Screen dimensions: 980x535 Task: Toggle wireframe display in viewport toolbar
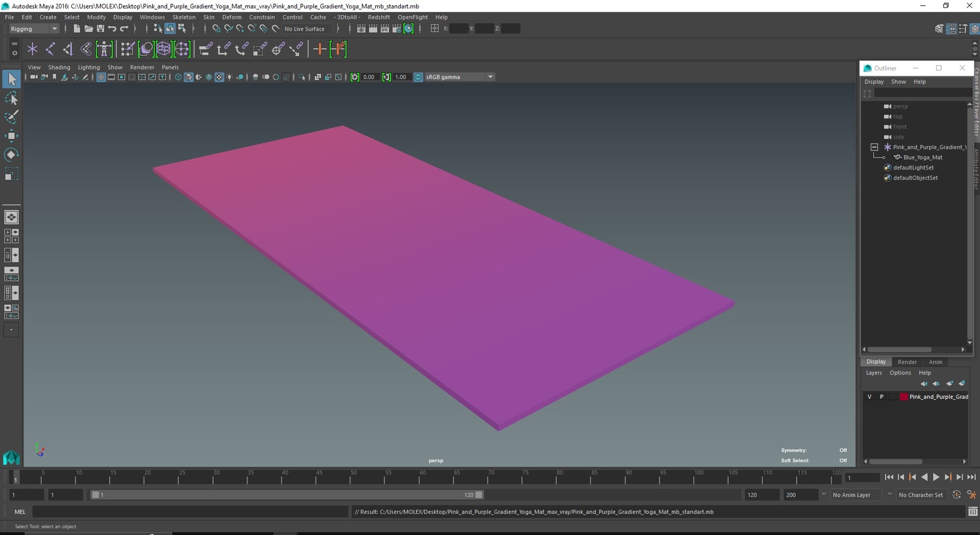178,77
